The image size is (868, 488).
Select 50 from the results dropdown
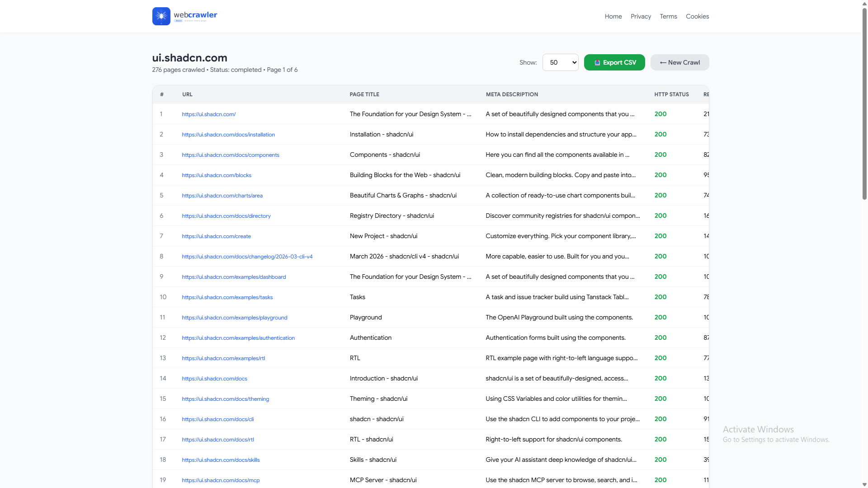click(560, 62)
